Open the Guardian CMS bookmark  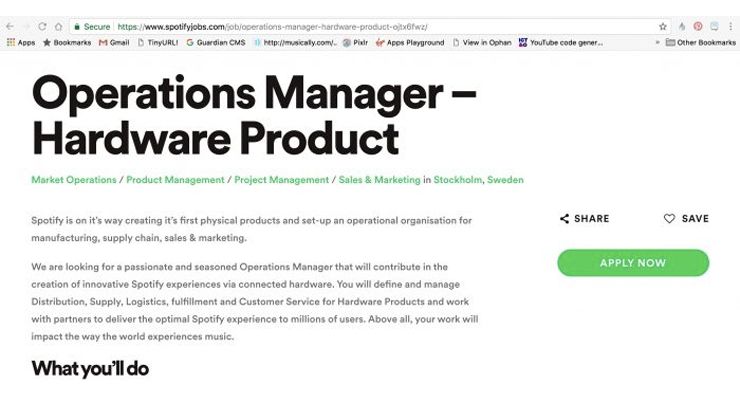(x=216, y=42)
